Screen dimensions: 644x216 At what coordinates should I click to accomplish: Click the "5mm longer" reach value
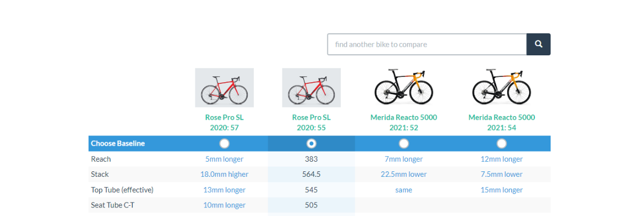pos(224,159)
